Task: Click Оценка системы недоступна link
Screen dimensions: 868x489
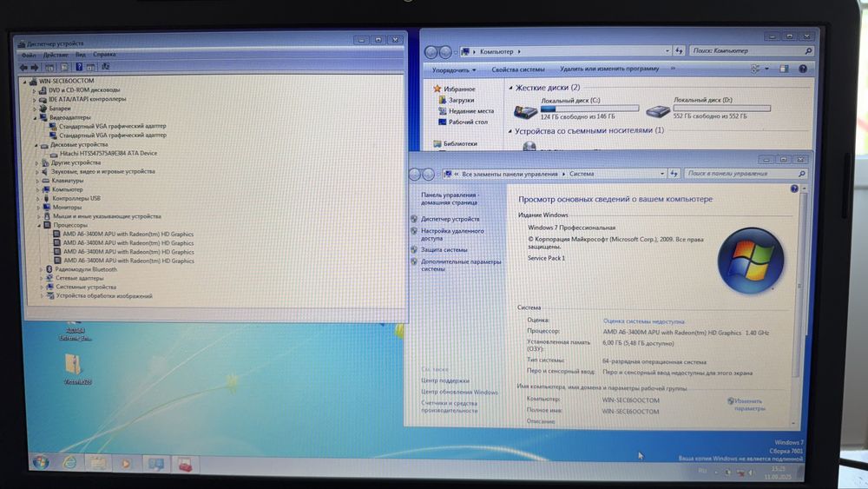Action: tap(643, 321)
